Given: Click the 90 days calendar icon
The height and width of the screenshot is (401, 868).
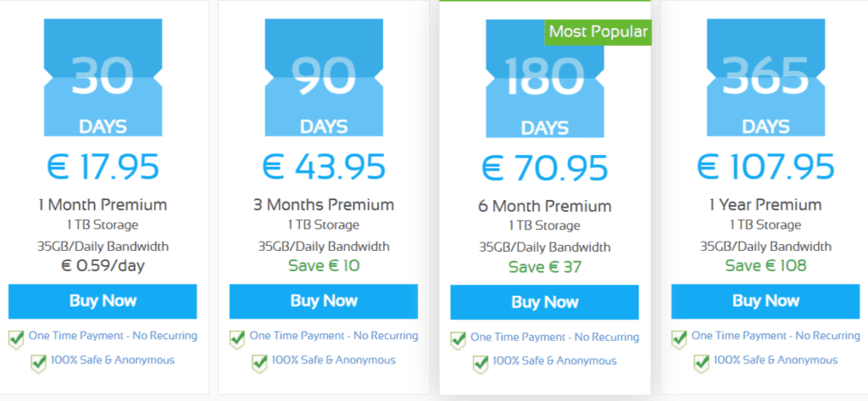Looking at the screenshot, I should click(x=324, y=78).
